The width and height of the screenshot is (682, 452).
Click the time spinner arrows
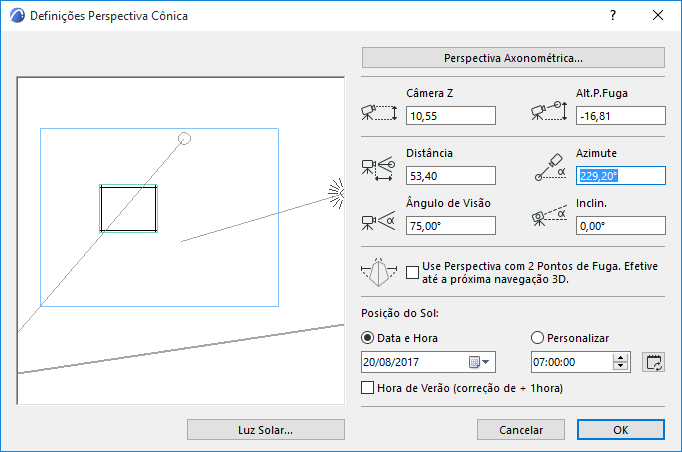coord(620,362)
